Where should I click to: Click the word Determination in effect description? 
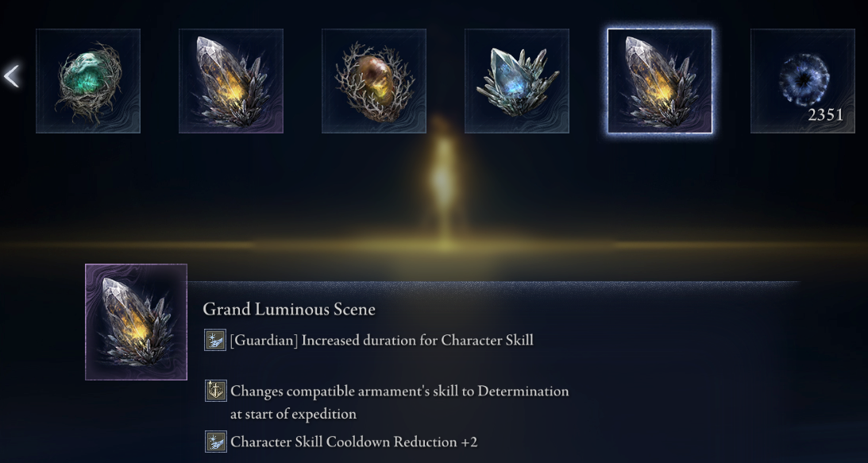(x=523, y=391)
